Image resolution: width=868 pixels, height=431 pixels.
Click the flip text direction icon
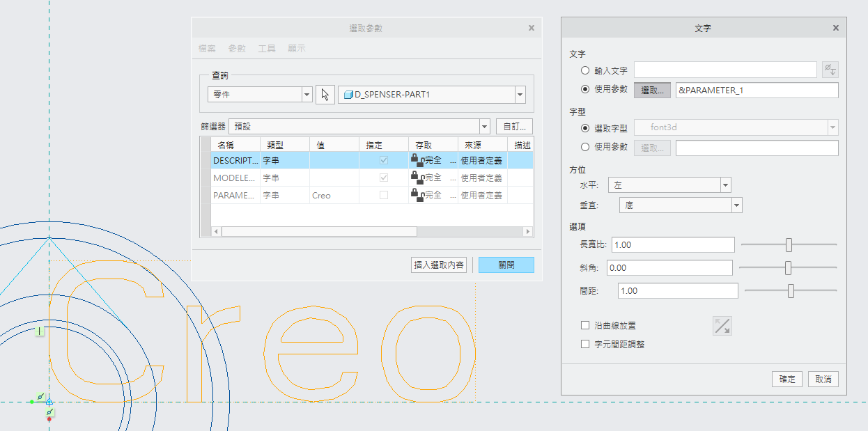coord(722,326)
